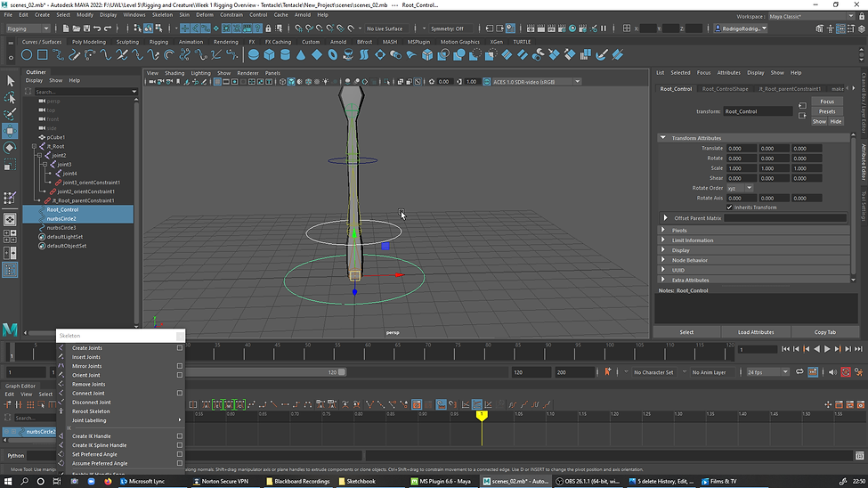868x488 pixels.
Task: Open Windows search from taskbar
Action: 24,482
